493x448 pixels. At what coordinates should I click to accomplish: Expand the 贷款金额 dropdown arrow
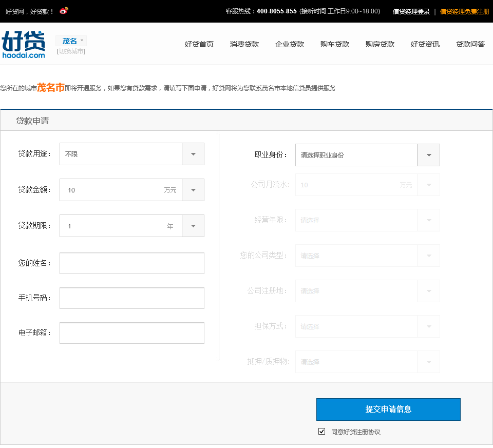[x=193, y=190]
